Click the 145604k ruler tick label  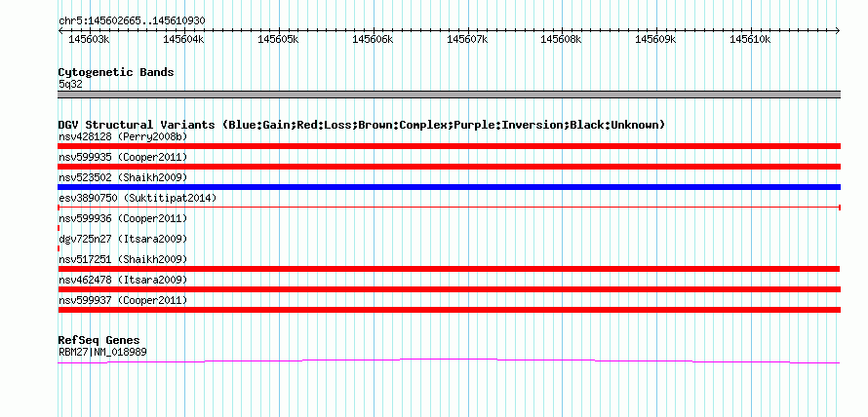click(183, 40)
